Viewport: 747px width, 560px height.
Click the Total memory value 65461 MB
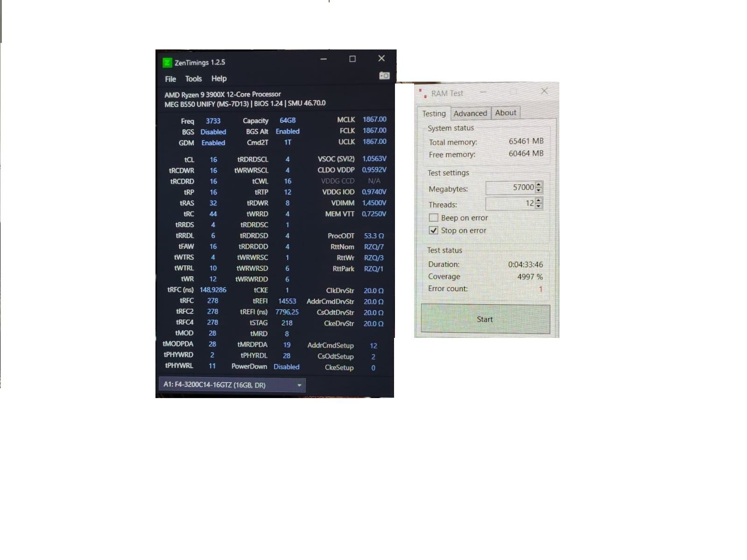coord(526,141)
